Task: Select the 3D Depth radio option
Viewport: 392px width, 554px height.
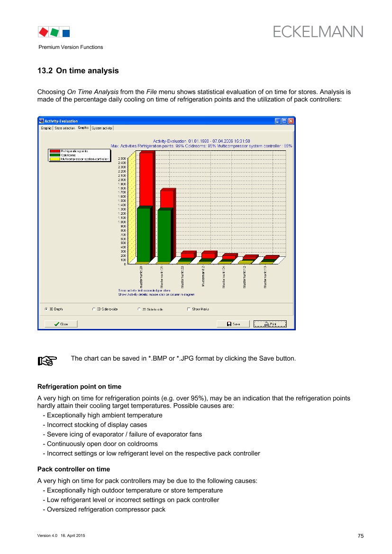Action: coord(46,309)
